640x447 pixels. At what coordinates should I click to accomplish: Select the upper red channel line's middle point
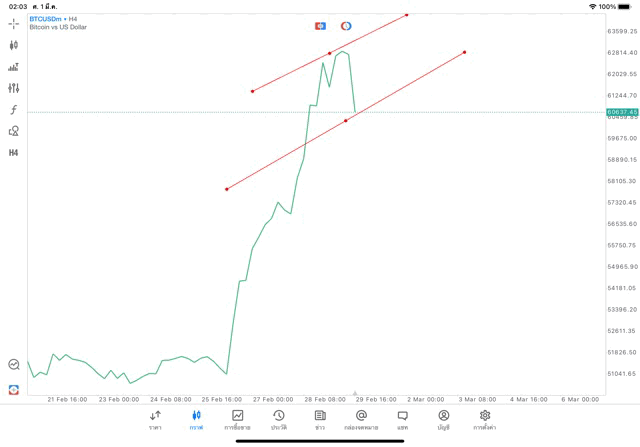pyautogui.click(x=330, y=53)
